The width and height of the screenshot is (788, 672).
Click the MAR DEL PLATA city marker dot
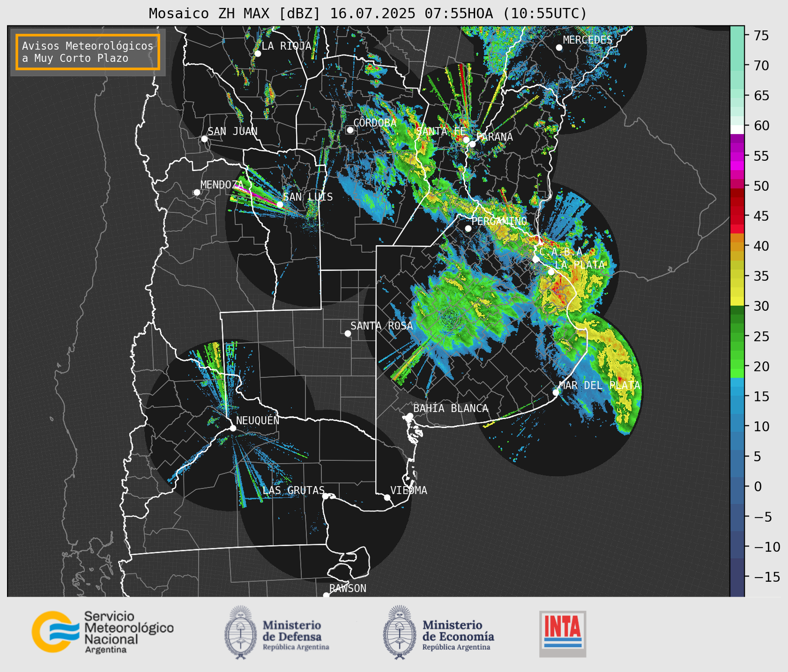coord(556,393)
